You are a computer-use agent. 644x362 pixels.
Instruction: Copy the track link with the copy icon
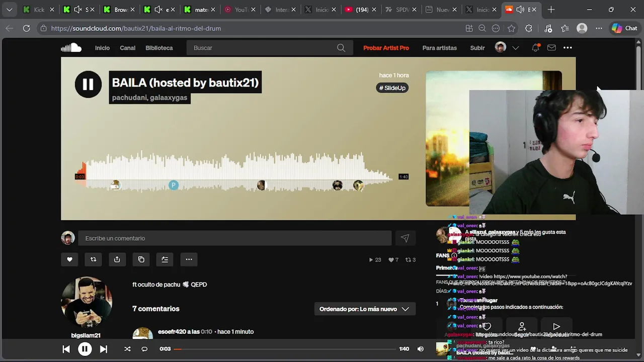(141, 259)
